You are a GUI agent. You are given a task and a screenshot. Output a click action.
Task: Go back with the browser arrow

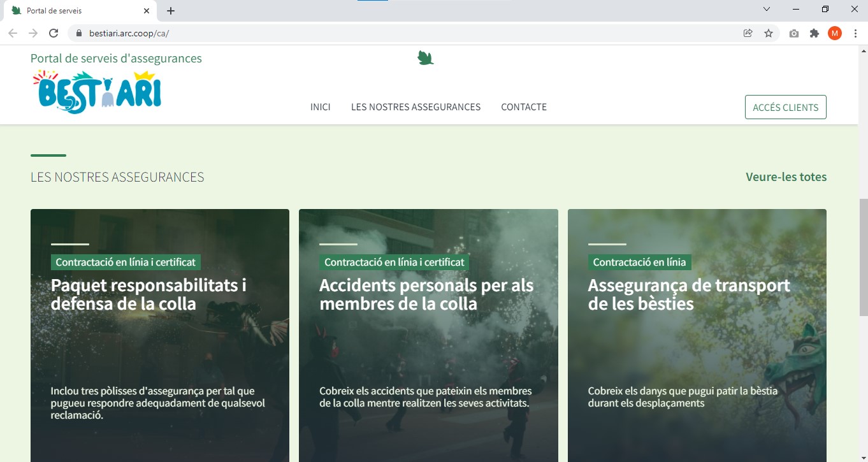point(13,33)
